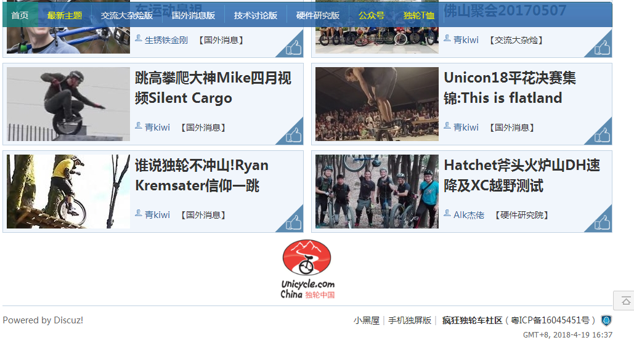
Task: Open 青kiwi profile in Silent Cargo card
Action: (157, 127)
